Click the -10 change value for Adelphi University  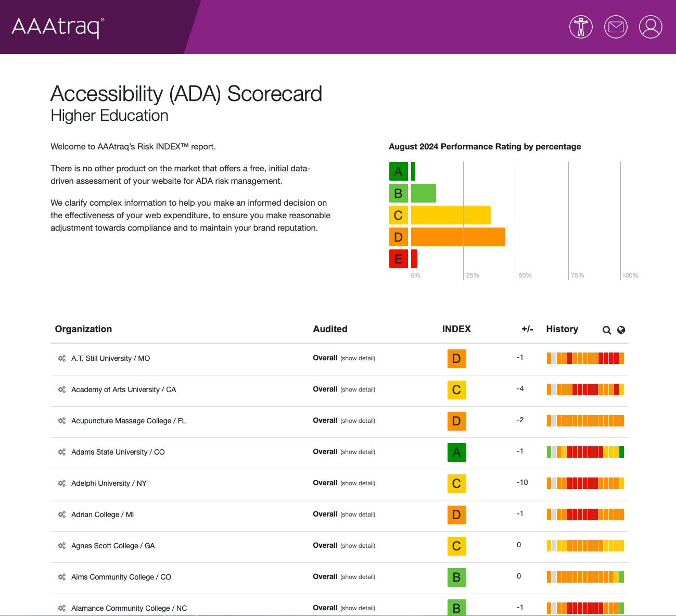pos(522,483)
